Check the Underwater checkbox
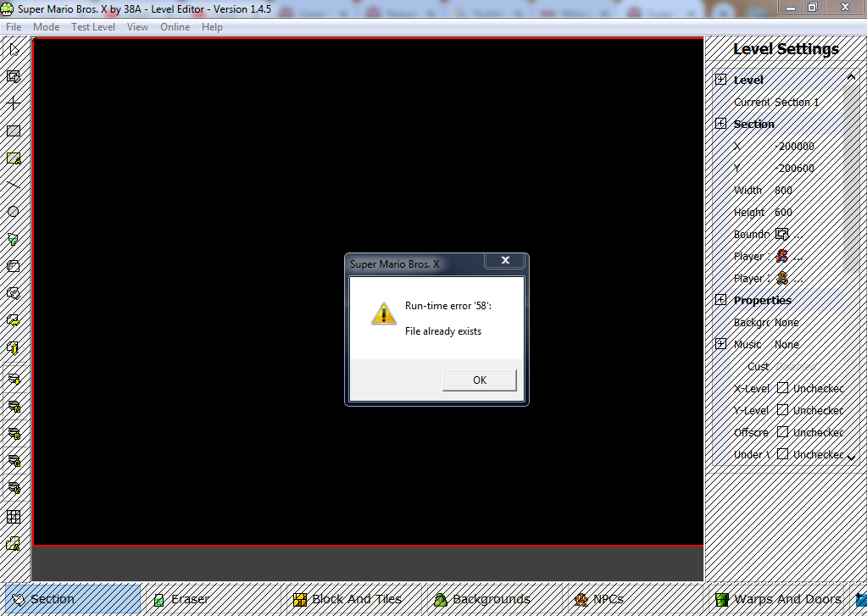 [x=782, y=454]
